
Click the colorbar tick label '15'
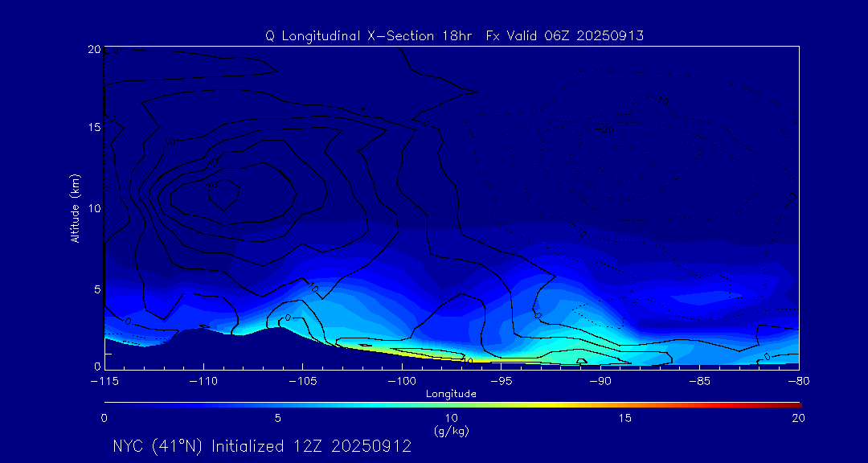tap(624, 418)
